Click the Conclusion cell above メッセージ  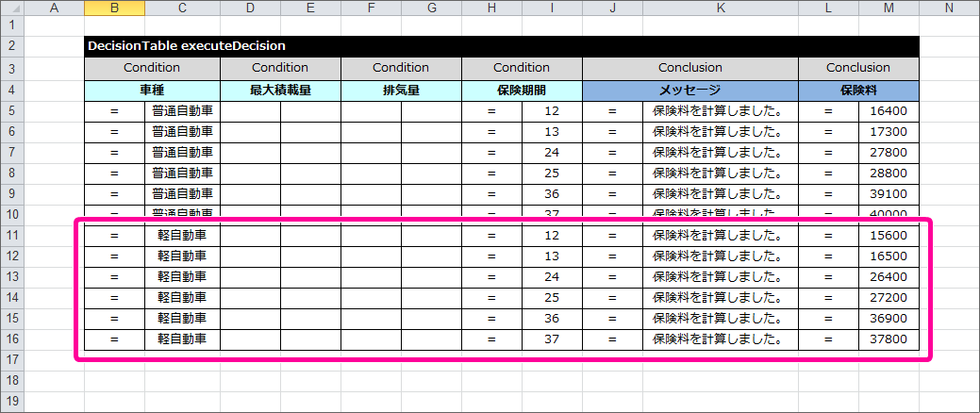[690, 68]
